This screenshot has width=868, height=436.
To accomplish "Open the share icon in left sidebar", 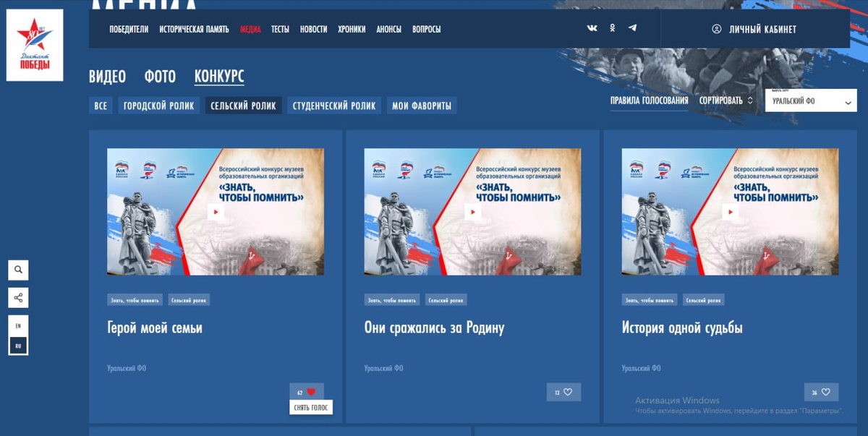I will click(x=19, y=297).
